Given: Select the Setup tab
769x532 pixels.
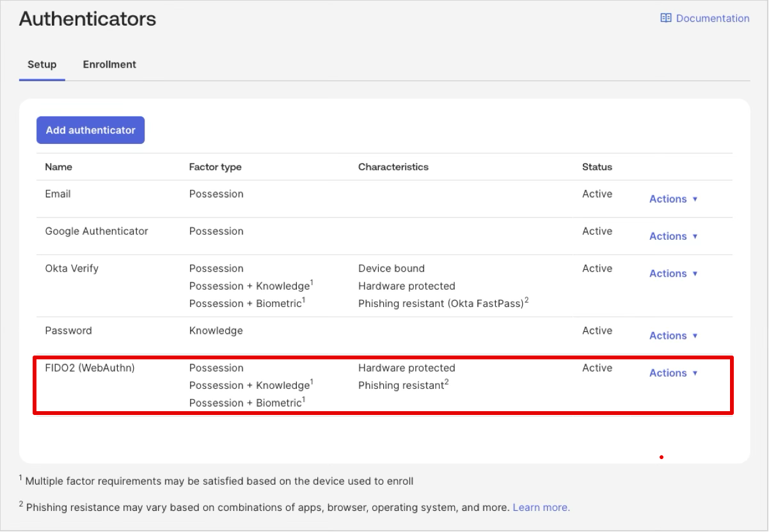Looking at the screenshot, I should point(42,64).
